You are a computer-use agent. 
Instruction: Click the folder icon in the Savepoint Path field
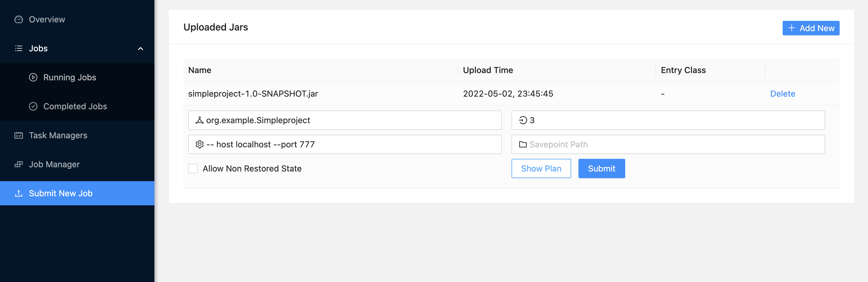click(523, 145)
